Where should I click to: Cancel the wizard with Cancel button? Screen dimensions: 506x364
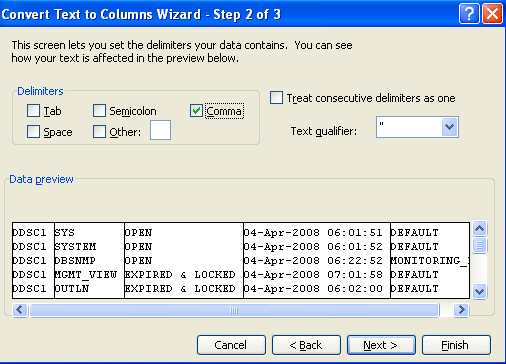(231, 345)
